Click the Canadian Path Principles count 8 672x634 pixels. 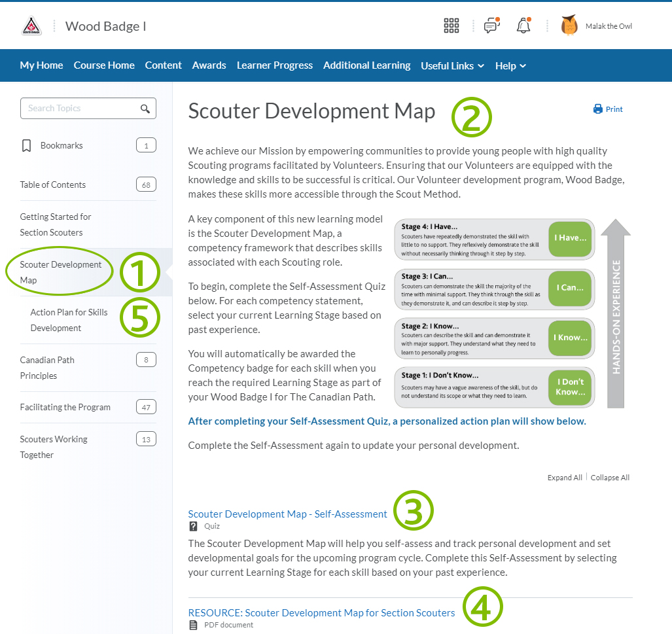point(146,360)
